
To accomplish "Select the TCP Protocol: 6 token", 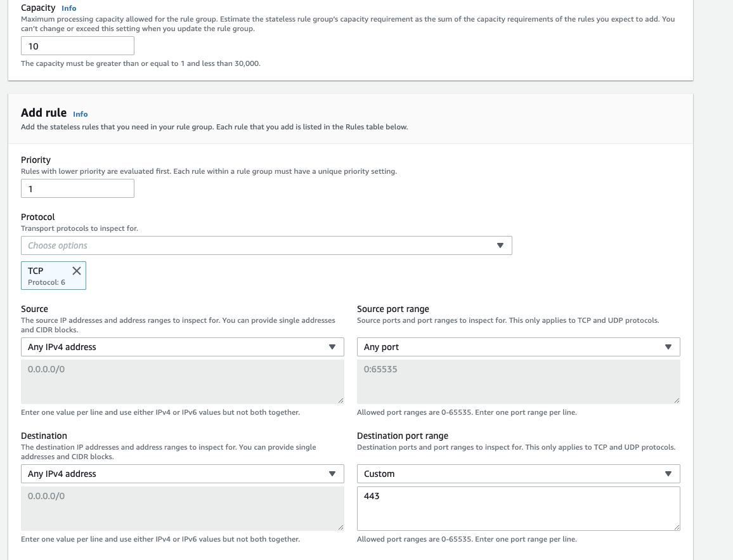I will tap(46, 276).
